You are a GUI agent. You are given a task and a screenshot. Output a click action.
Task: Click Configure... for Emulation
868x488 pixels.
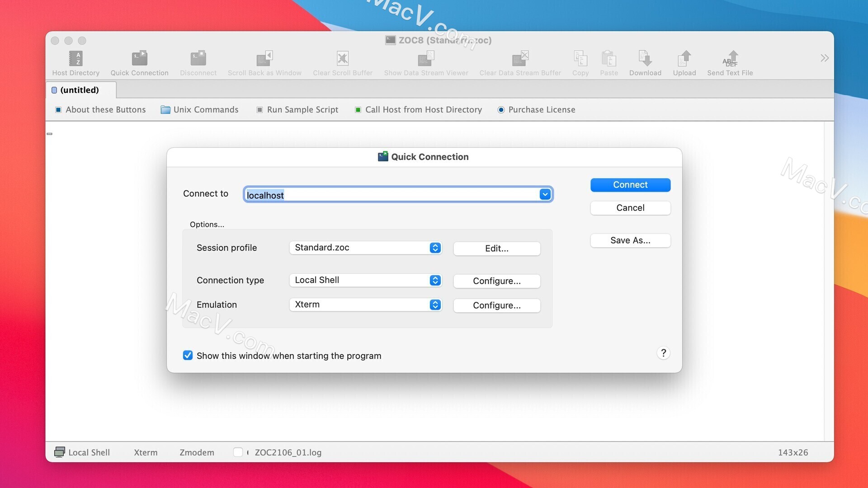click(497, 305)
